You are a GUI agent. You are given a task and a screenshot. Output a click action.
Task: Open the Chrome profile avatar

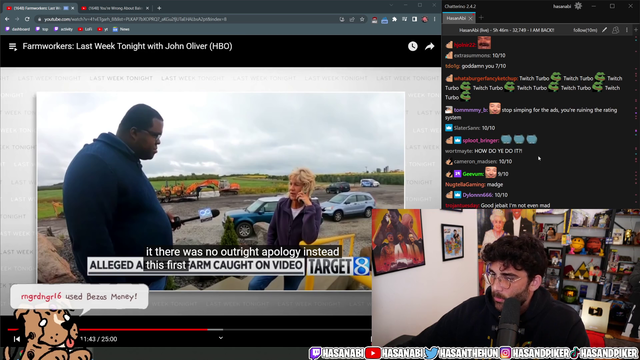coord(424,19)
